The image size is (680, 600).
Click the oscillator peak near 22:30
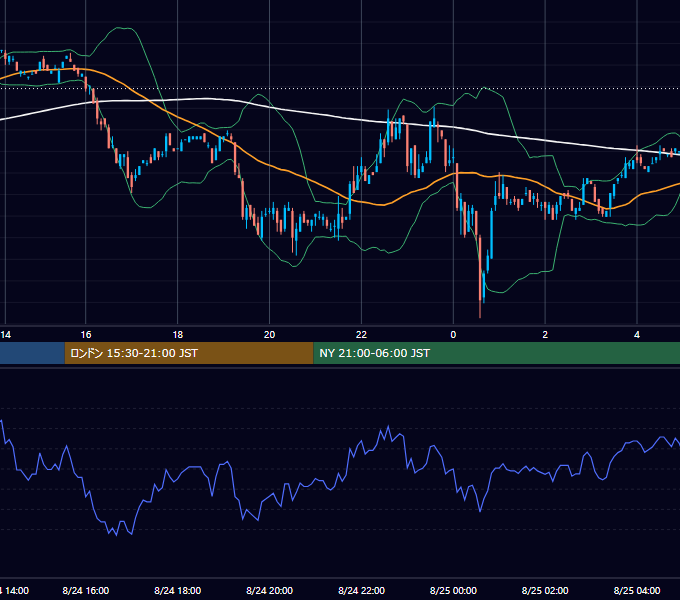[x=388, y=427]
